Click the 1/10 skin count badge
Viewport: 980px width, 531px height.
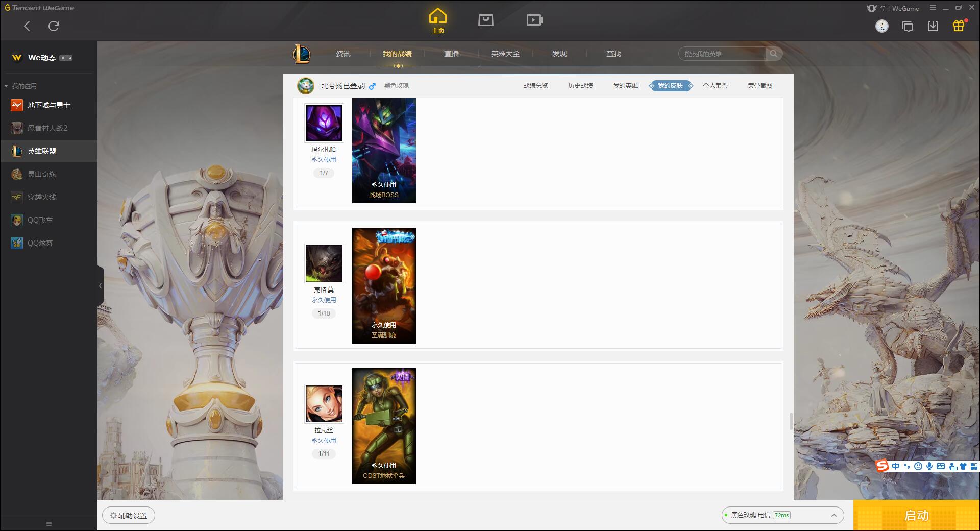[x=324, y=313]
